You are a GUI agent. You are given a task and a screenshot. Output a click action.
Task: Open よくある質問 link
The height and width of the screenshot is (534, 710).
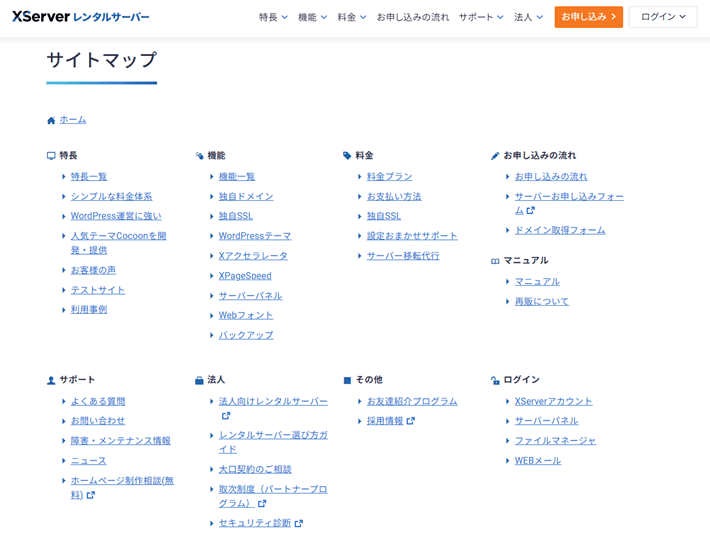(98, 401)
